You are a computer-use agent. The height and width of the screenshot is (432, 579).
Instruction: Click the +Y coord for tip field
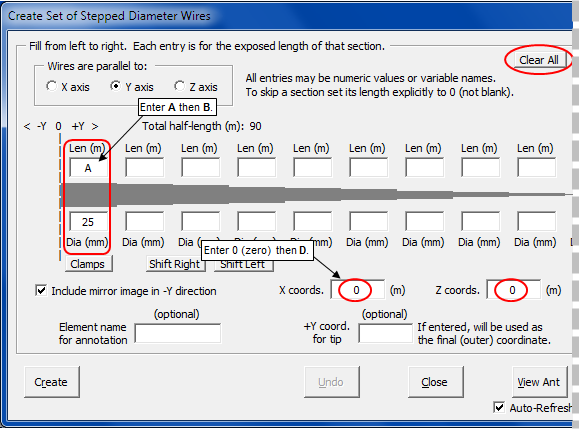385,333
